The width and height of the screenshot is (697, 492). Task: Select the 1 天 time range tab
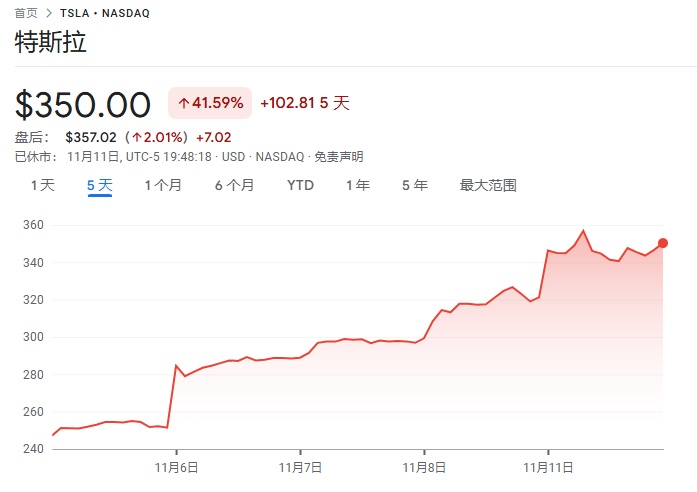click(43, 185)
